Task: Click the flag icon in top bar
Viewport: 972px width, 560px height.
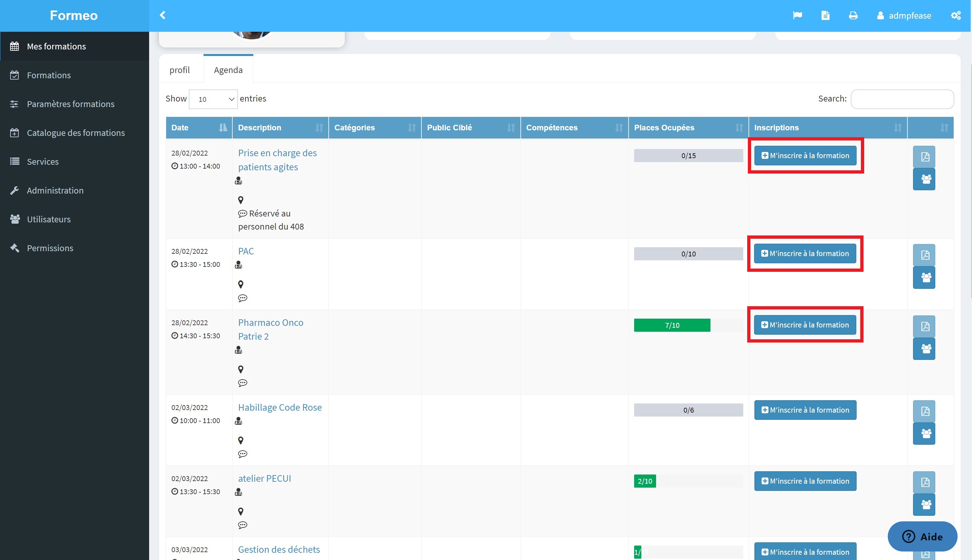Action: (797, 15)
